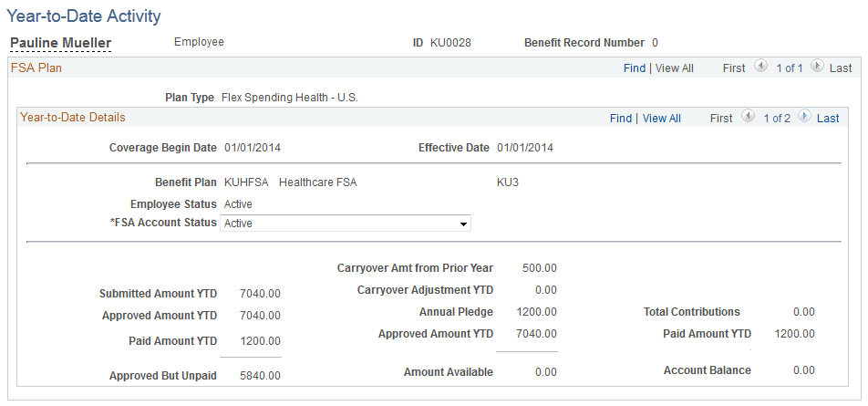The width and height of the screenshot is (868, 406).
Task: Click next row arrow in FSA Plan header
Action: point(816,68)
